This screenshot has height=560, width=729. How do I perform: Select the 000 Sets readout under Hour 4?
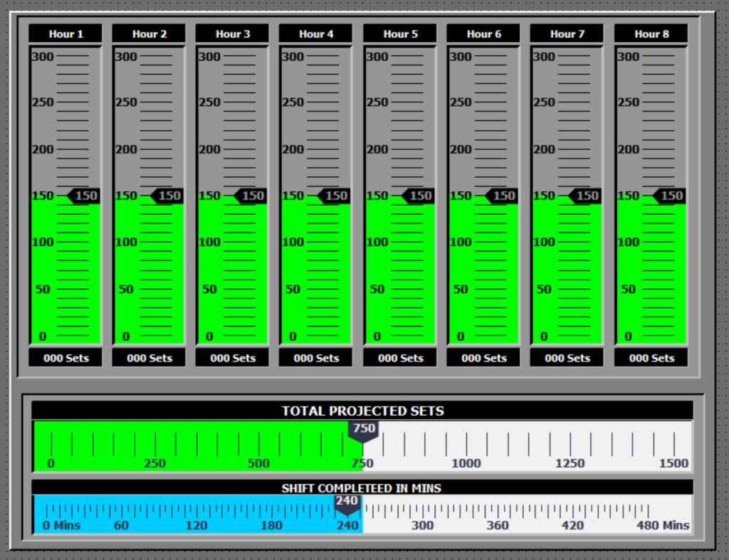(x=315, y=358)
